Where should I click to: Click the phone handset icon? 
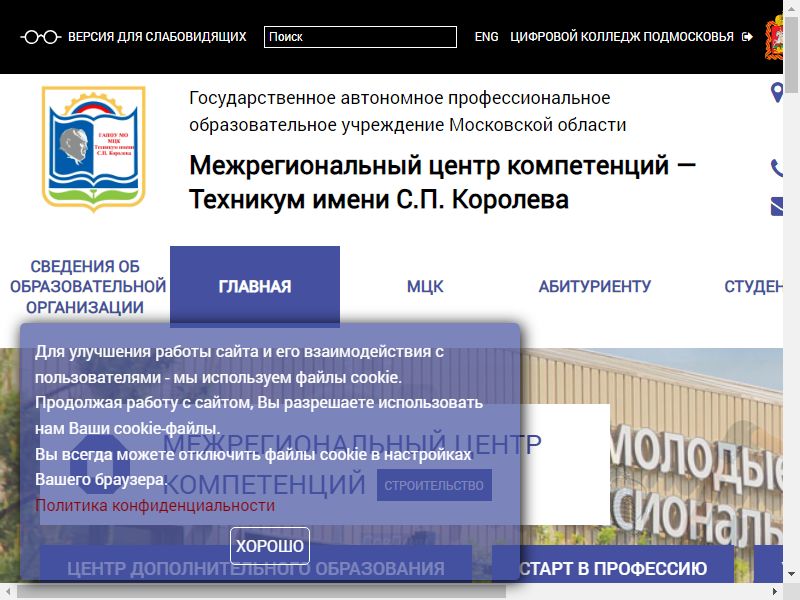pos(777,168)
